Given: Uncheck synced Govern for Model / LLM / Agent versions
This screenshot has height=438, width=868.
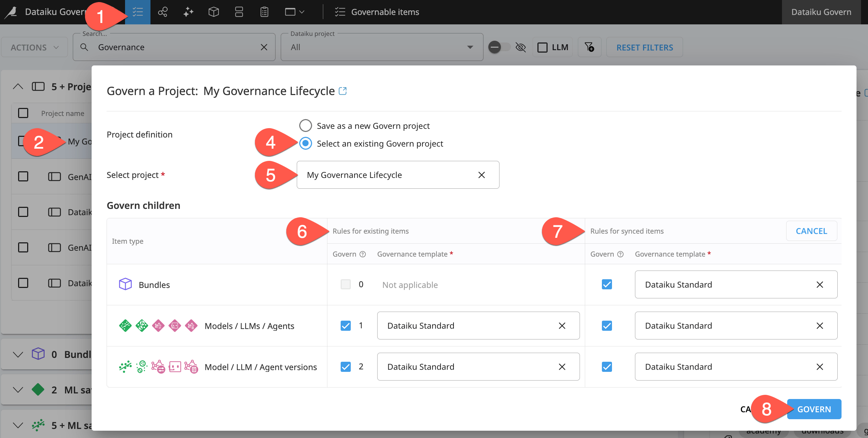Looking at the screenshot, I should 607,367.
